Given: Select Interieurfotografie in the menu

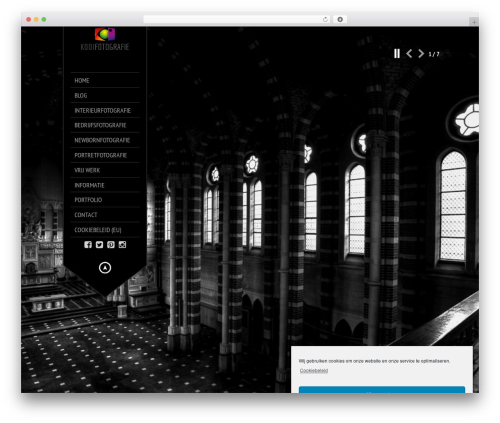Looking at the screenshot, I should [x=105, y=110].
